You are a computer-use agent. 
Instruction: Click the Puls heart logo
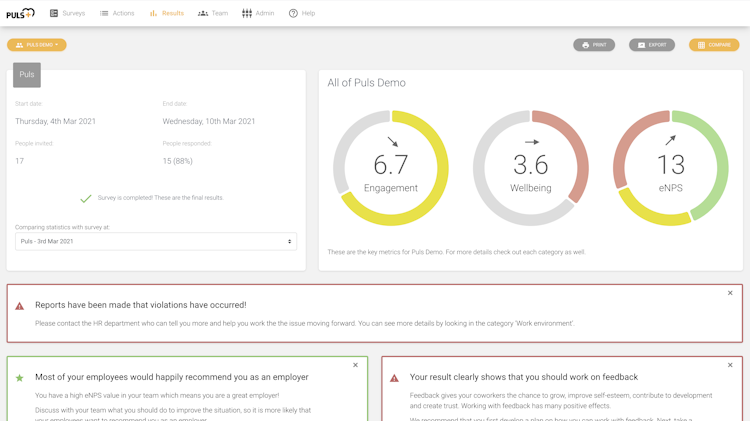21,13
